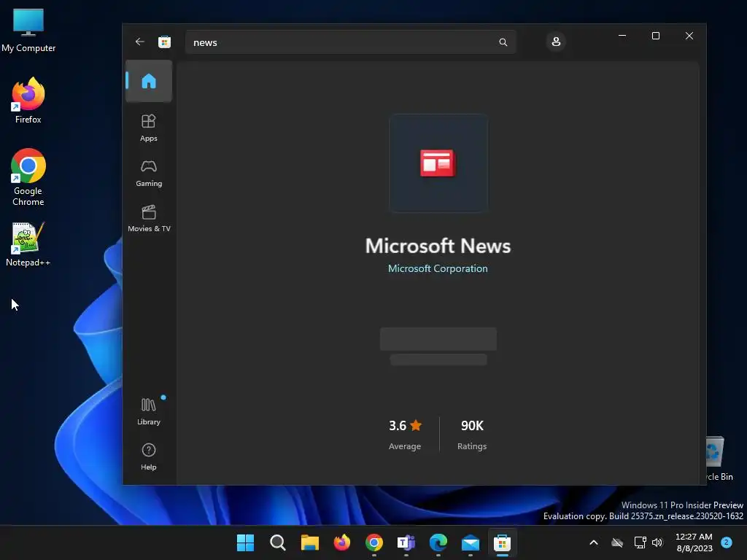Image resolution: width=747 pixels, height=560 pixels.
Task: Open Help in the Store sidebar
Action: [x=149, y=456]
